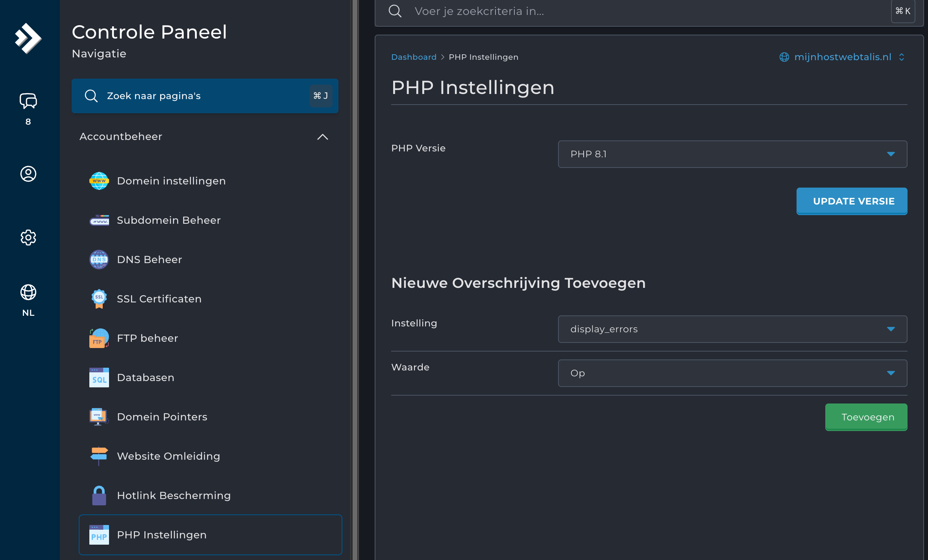Viewport: 928px width, 560px height.
Task: Click the UPDATE VERSIE button
Action: tap(852, 201)
